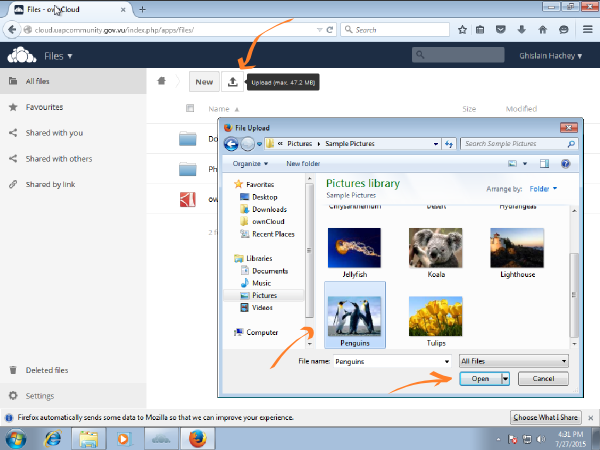Screen dimensions: 600x450
Task: Open Ghislain Hachey user menu
Action: click(551, 56)
